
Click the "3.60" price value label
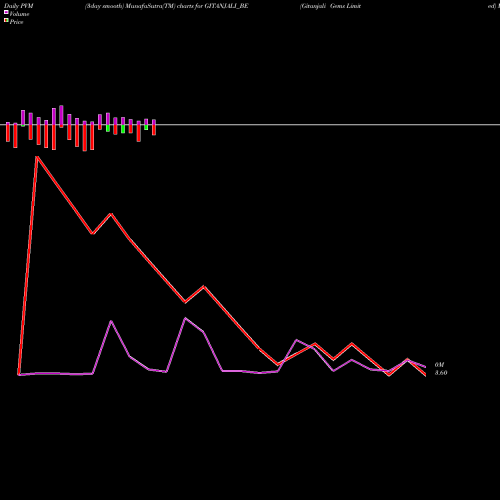click(x=441, y=373)
